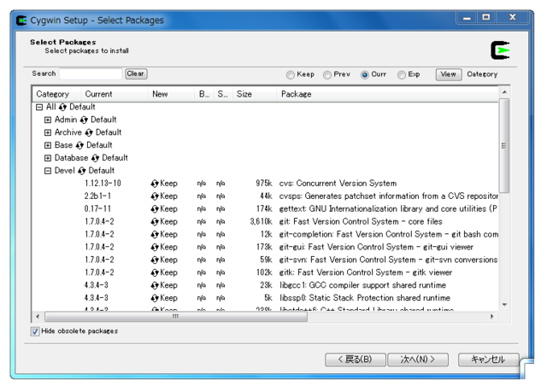Click the 戻る(B) back button
The height and width of the screenshot is (392, 547).
[356, 360]
